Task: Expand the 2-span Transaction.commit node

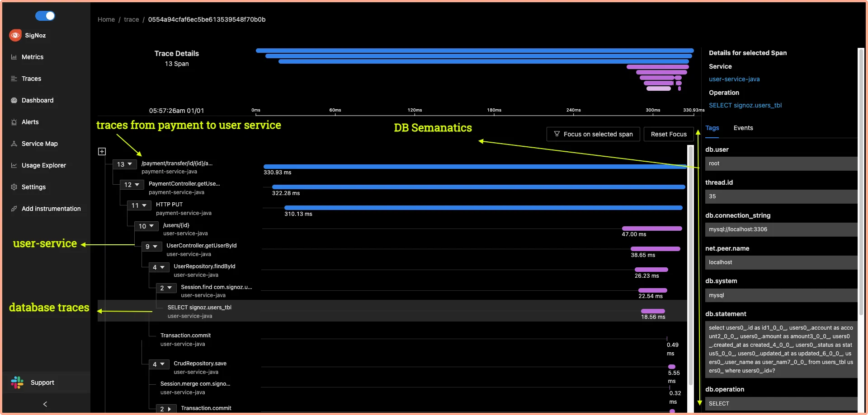Action: [x=166, y=409]
